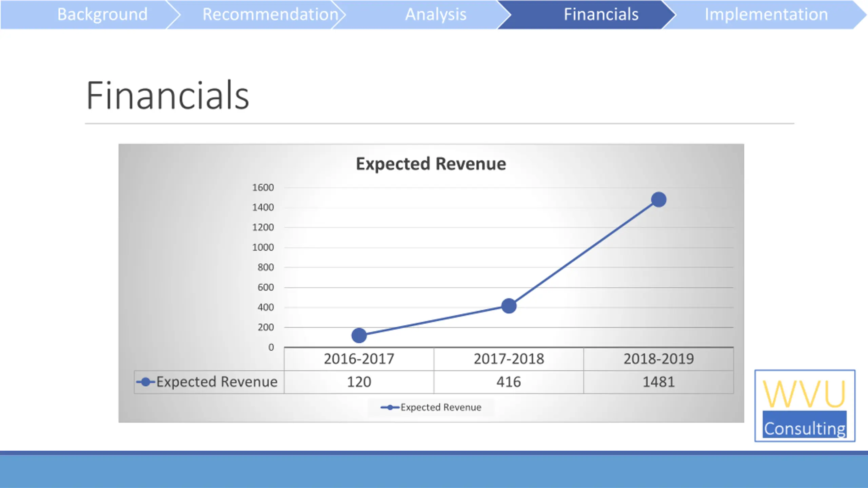The height and width of the screenshot is (488, 868).
Task: Click the 1600 y-axis label
Action: coord(263,187)
